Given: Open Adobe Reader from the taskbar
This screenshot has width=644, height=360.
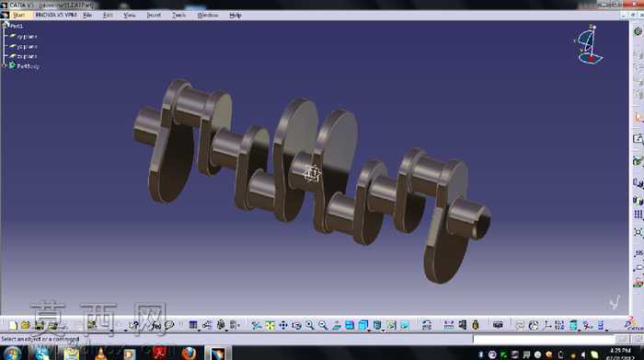Looking at the screenshot, I should (x=160, y=354).
